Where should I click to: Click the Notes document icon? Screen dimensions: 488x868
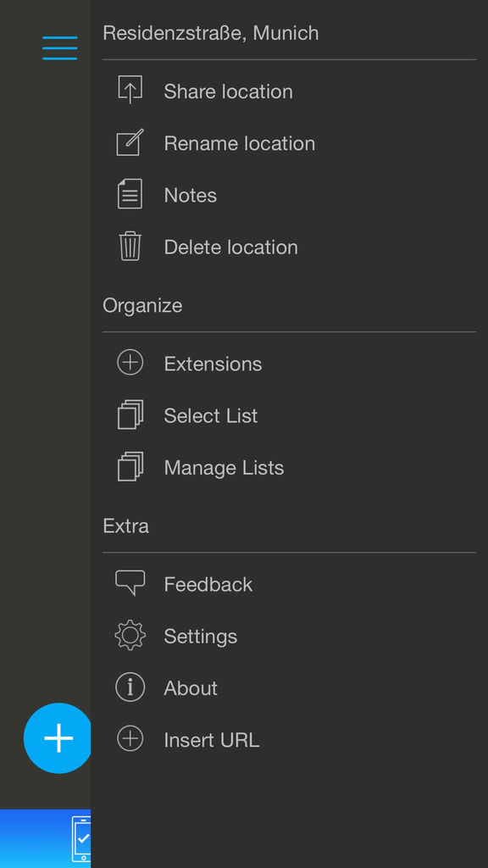click(x=130, y=194)
